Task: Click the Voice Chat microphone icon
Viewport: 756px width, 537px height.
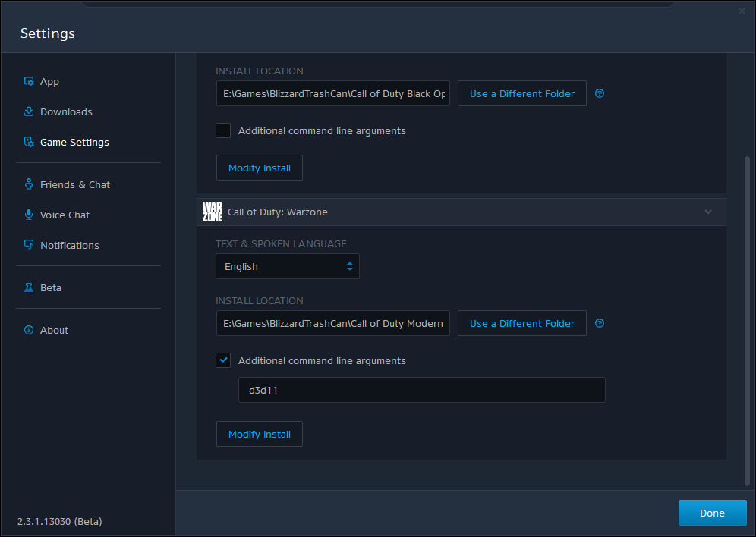Action: tap(29, 215)
